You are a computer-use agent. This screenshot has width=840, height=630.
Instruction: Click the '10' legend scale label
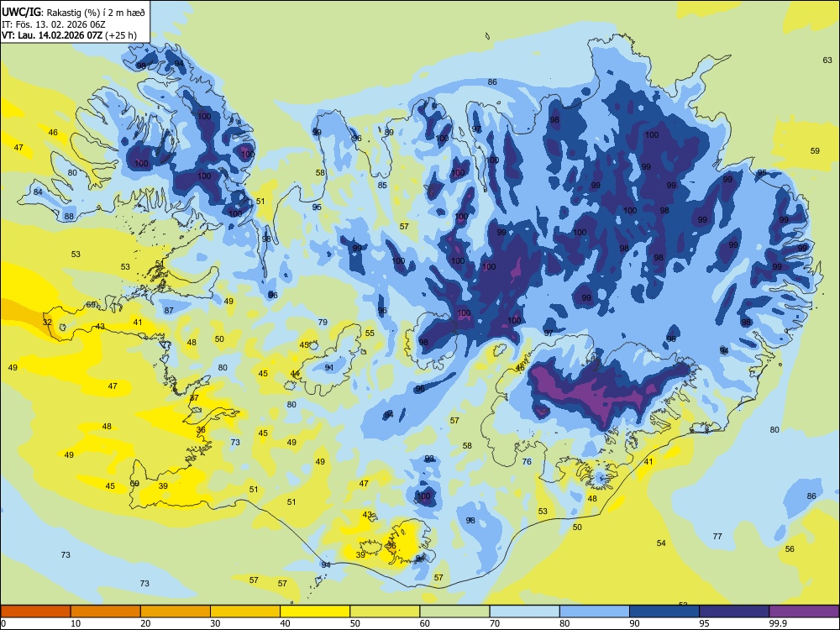[76, 623]
